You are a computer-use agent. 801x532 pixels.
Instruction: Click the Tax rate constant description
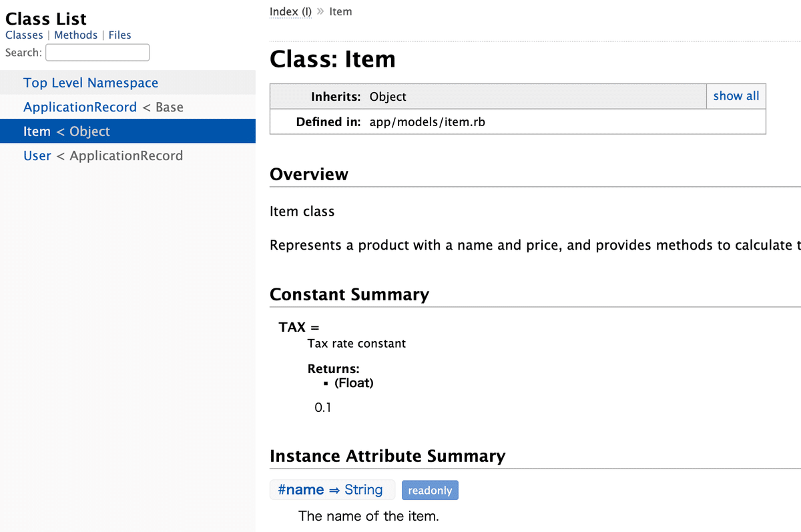pos(356,344)
